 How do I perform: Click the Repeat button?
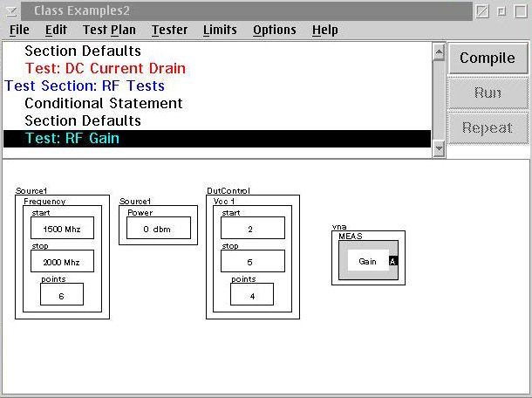(x=488, y=128)
